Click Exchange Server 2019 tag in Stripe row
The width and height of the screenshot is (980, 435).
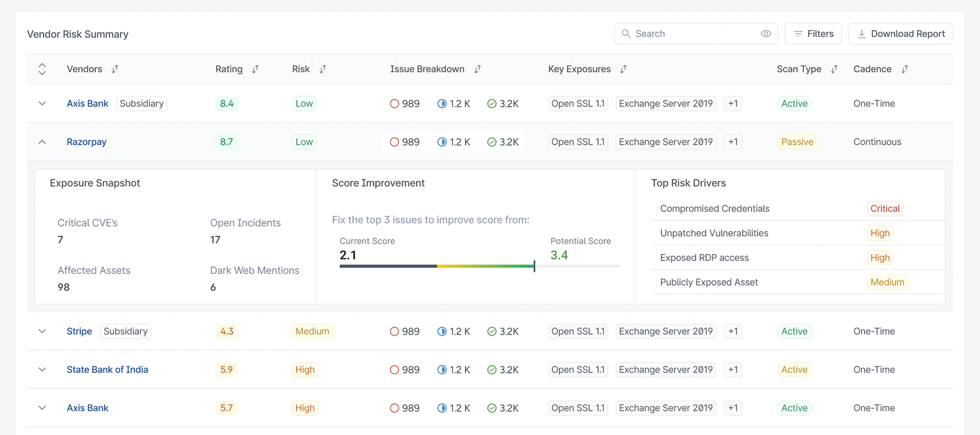tap(665, 331)
